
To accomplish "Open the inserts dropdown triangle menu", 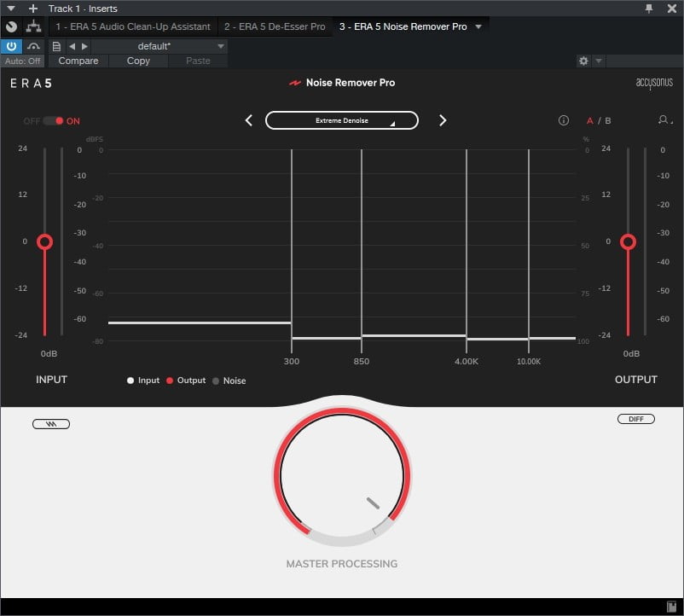I will pyautogui.click(x=11, y=8).
